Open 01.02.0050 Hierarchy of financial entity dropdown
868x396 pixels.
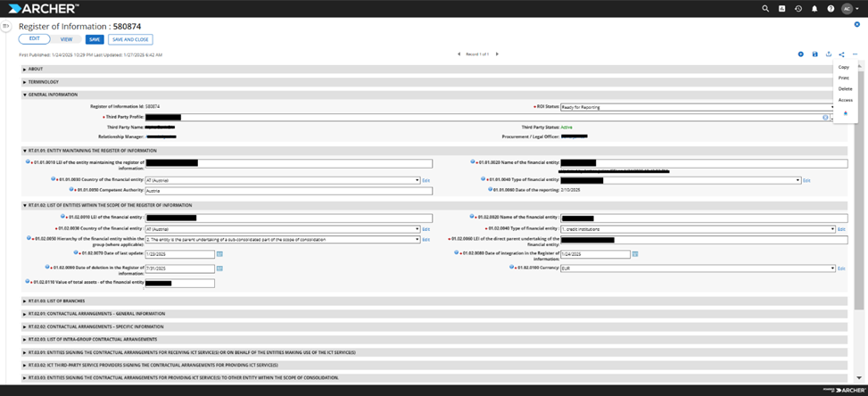282,240
